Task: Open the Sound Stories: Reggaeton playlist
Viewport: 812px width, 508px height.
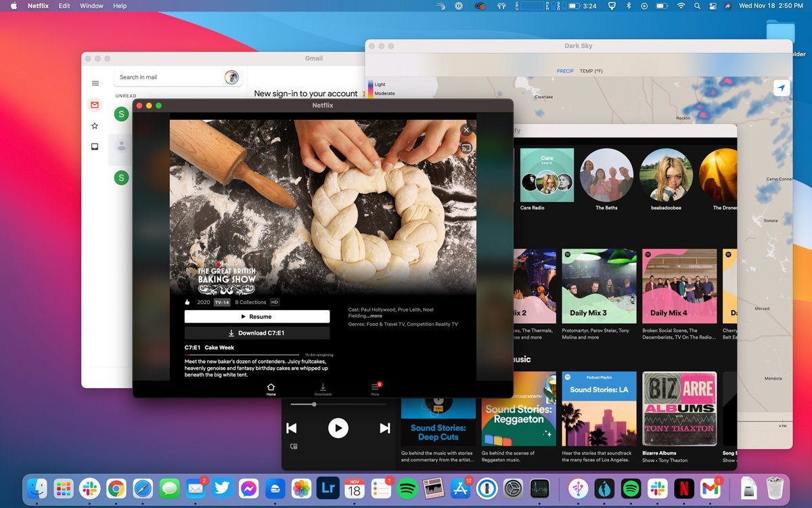Action: 519,409
